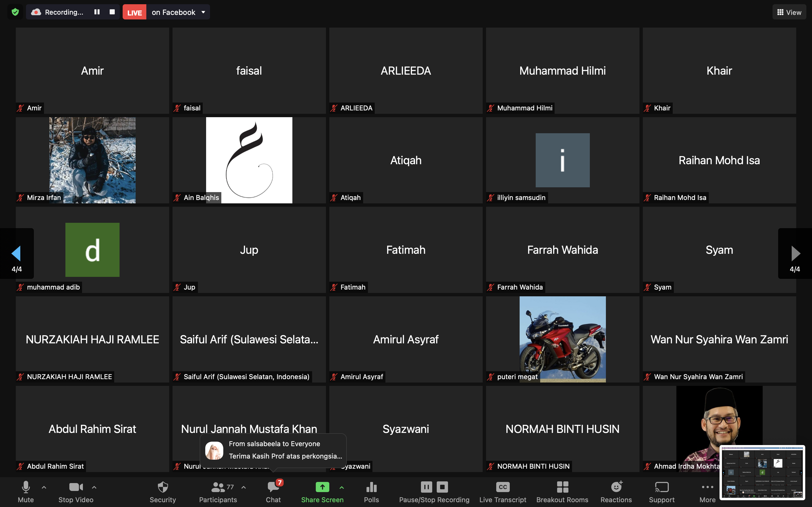This screenshot has height=507, width=812.
Task: Open the View layout menu
Action: point(789,12)
